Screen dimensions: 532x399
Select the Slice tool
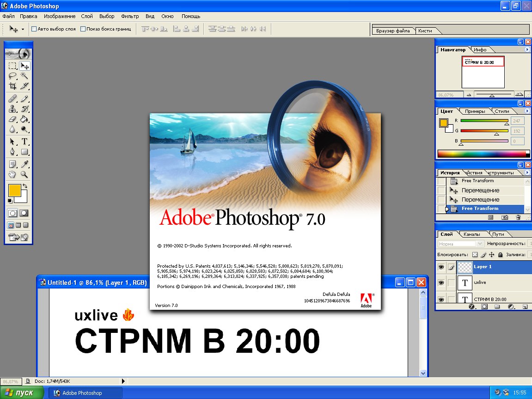24,86
